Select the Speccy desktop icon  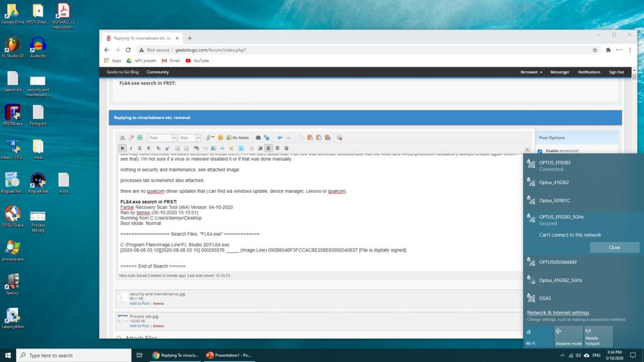coord(12,284)
